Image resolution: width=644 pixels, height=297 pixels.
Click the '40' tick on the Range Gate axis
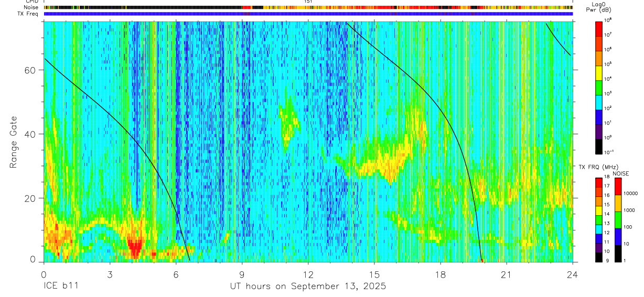[x=31, y=134]
